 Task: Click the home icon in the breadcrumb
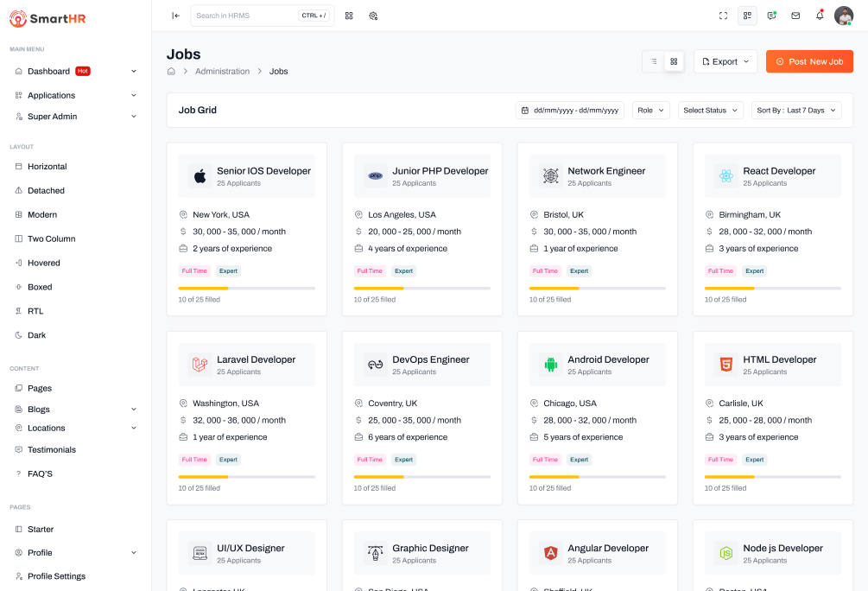171,72
